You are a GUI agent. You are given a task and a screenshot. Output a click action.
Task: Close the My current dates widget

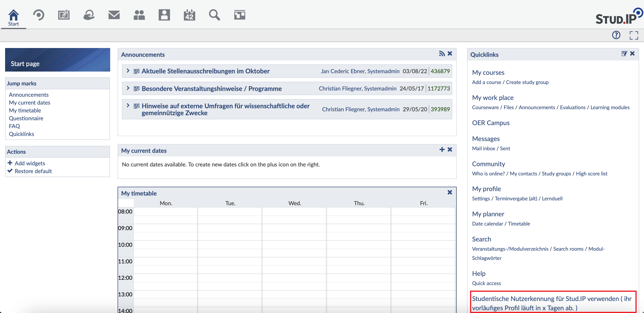[450, 150]
